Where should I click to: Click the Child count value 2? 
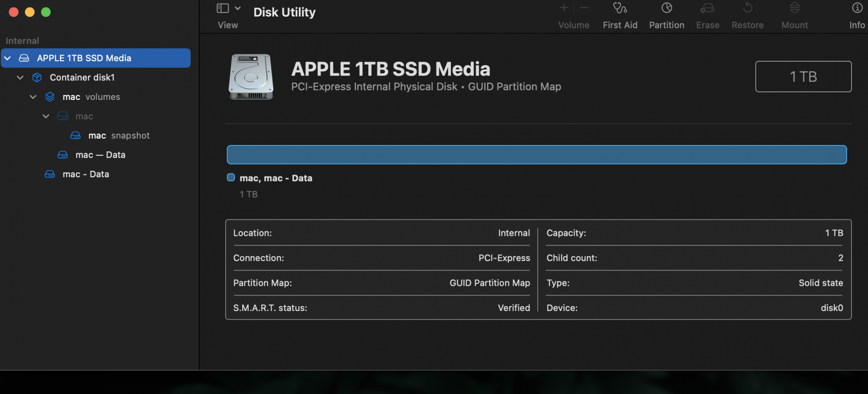coord(841,258)
